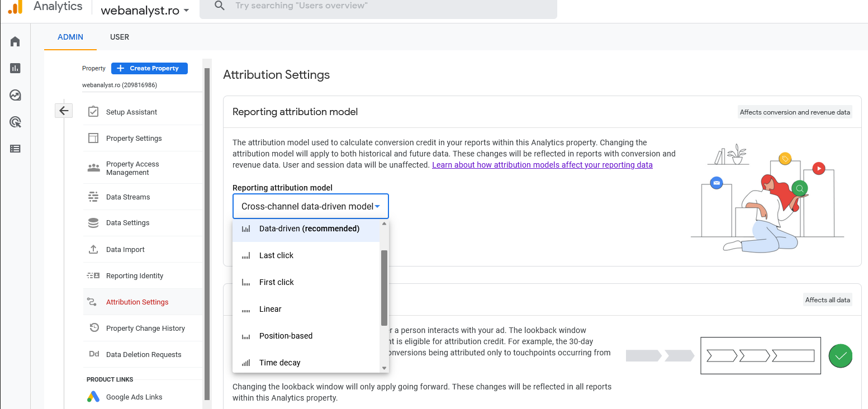The height and width of the screenshot is (409, 868).
Task: Choose the Linear attribution model
Action: click(x=306, y=309)
